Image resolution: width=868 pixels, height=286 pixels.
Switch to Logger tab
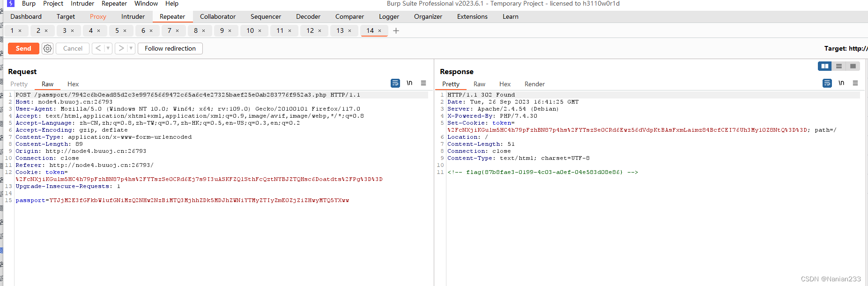point(389,16)
